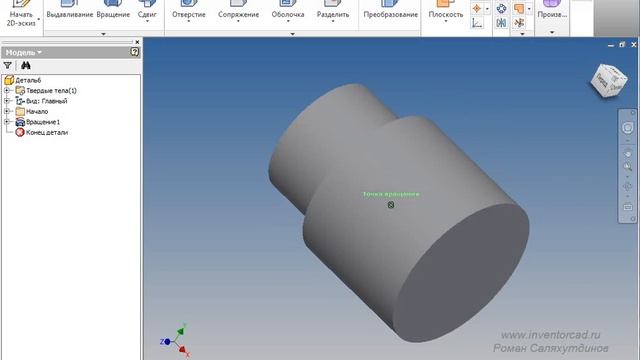Select Деталь6 root in browser
The image size is (640, 360).
(x=23, y=80)
